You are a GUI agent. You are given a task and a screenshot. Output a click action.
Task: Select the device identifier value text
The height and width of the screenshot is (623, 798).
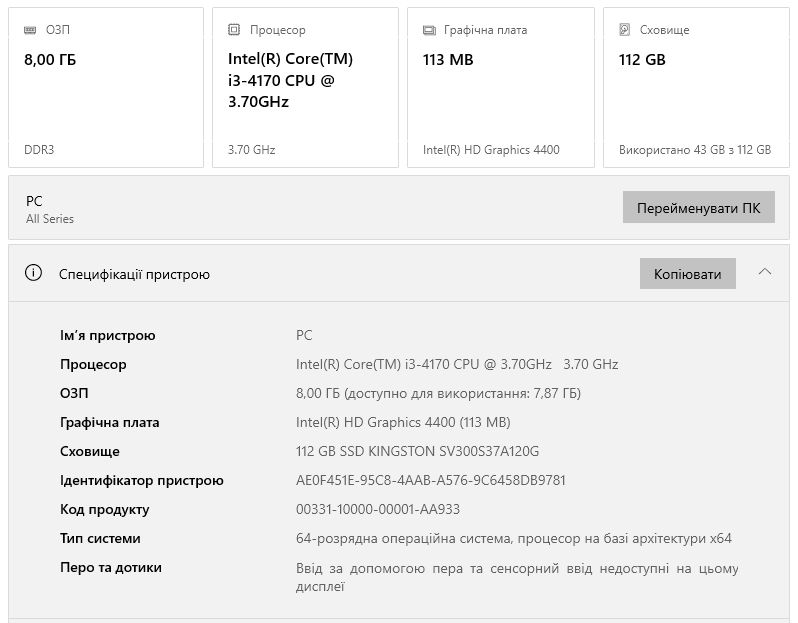pos(431,480)
